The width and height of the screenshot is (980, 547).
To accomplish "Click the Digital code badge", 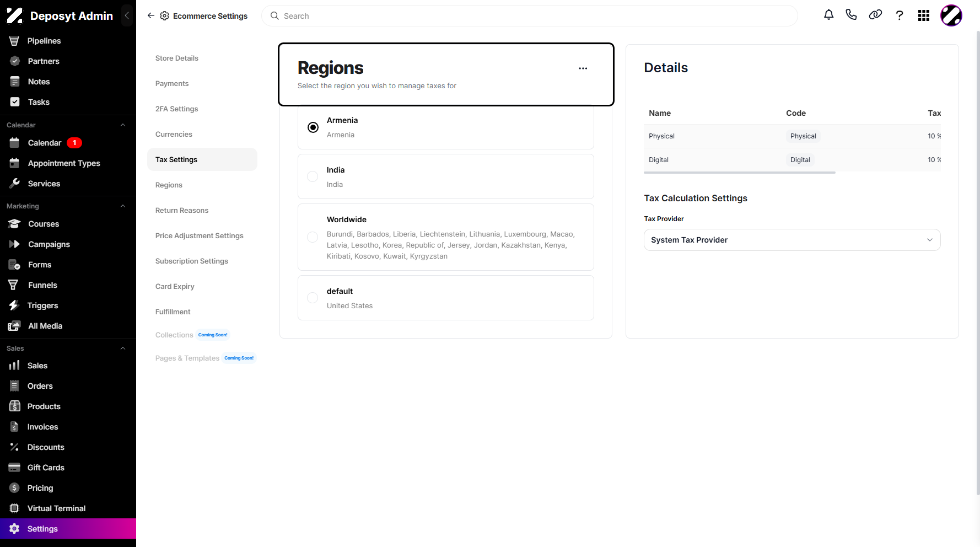I will 800,160.
